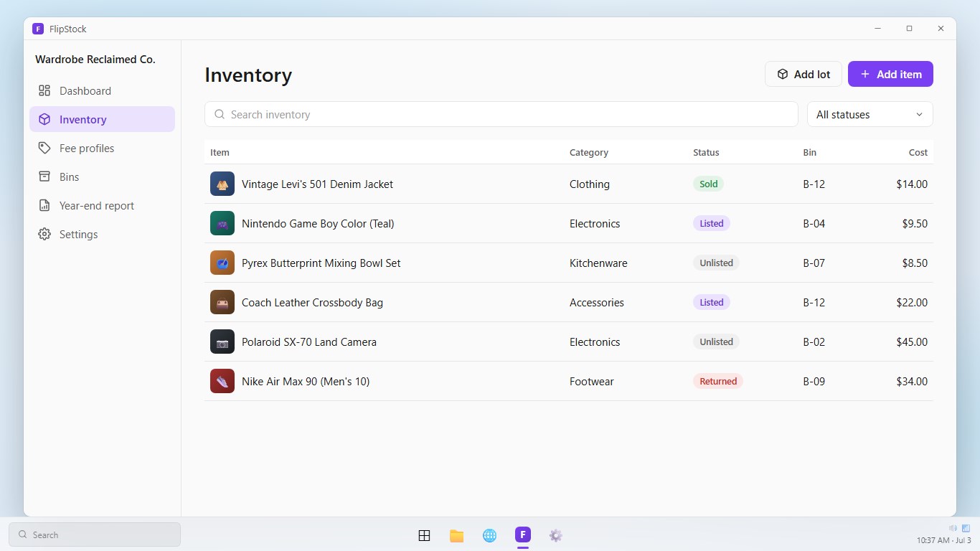
Task: Click Listed badge on Coach bag row
Action: coord(711,302)
